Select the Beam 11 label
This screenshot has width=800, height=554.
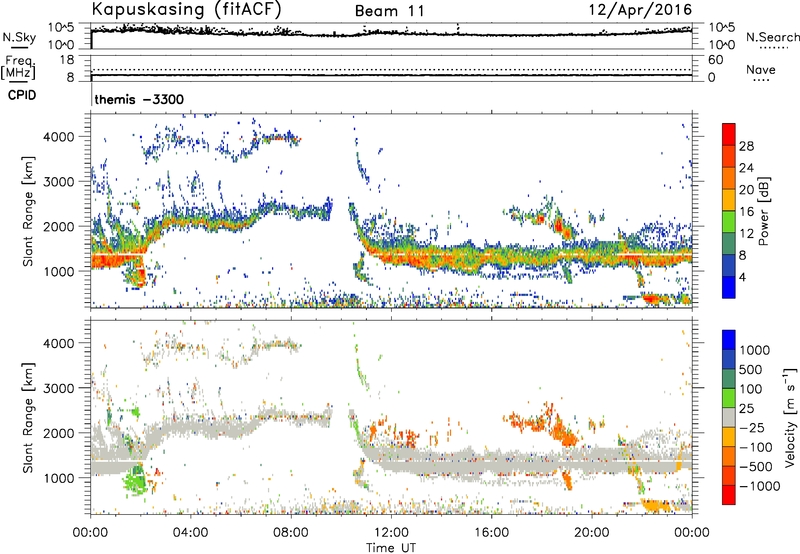tap(390, 11)
